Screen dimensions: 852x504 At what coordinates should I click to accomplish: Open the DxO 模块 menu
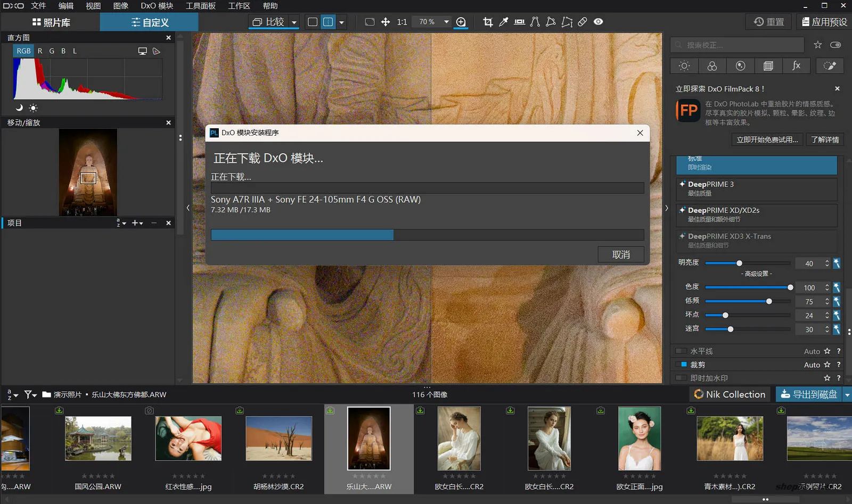[157, 6]
